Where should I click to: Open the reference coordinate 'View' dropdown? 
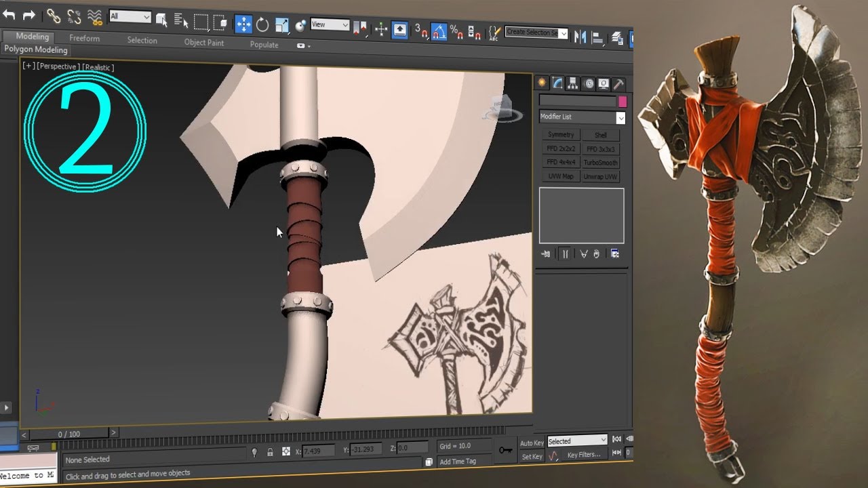(330, 25)
